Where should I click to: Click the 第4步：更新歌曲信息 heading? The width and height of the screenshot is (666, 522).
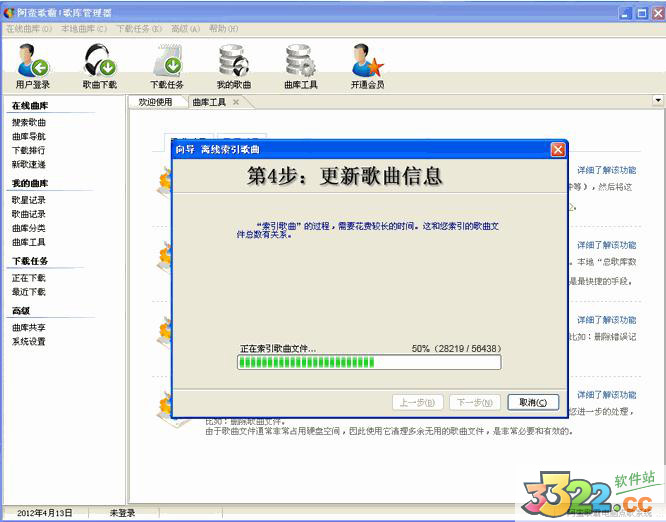(x=344, y=176)
